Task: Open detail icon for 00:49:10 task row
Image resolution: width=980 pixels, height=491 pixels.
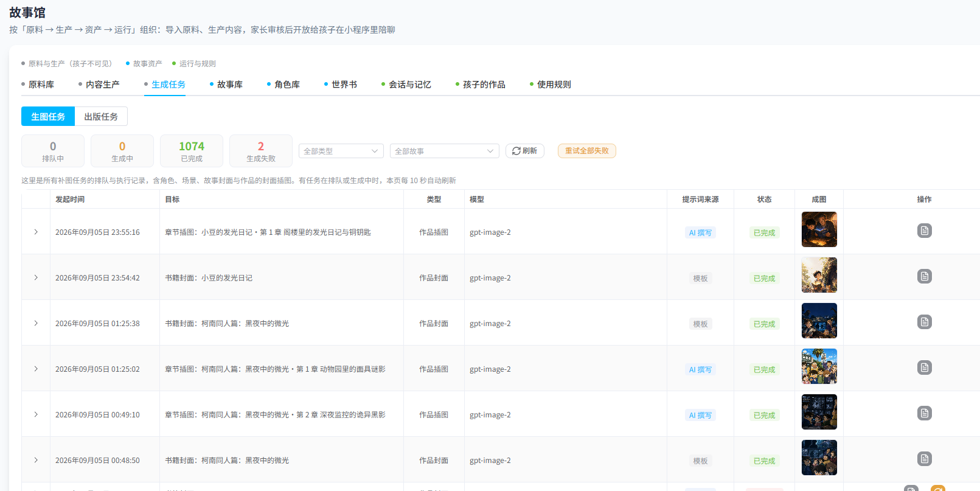Action: 924,413
